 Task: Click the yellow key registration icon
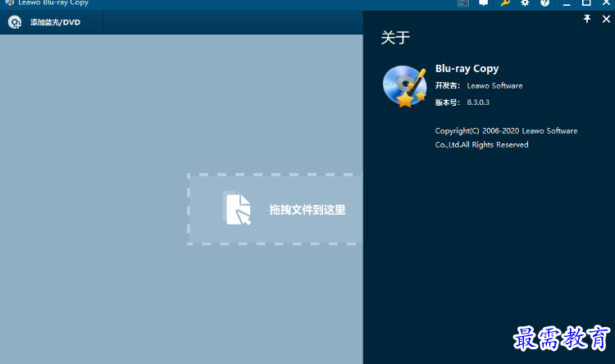505,2
